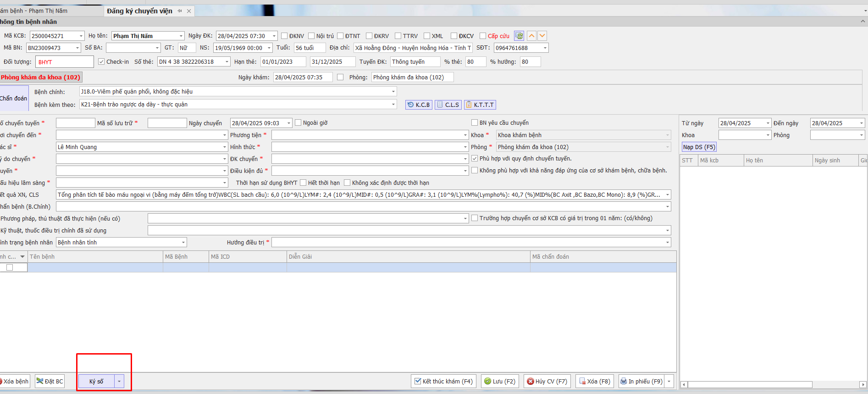The image size is (868, 394).
Task: Check BN yêu cầu chuyển option
Action: coord(475,122)
